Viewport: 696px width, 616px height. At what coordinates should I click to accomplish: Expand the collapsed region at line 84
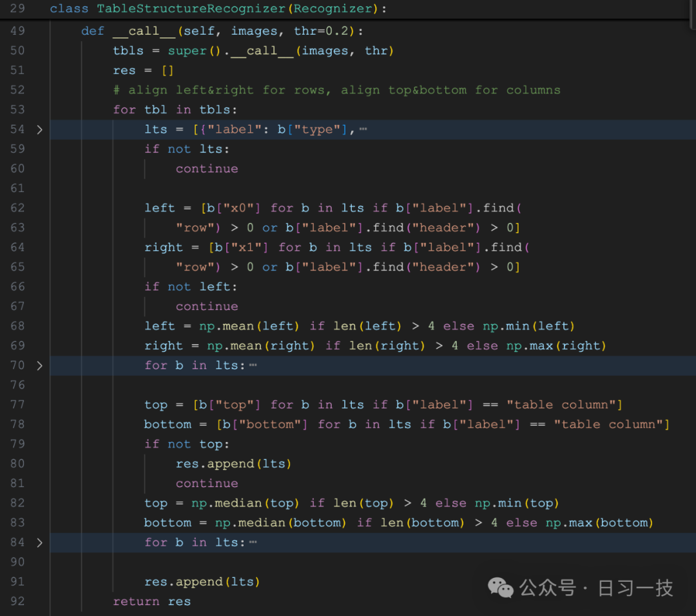(40, 542)
